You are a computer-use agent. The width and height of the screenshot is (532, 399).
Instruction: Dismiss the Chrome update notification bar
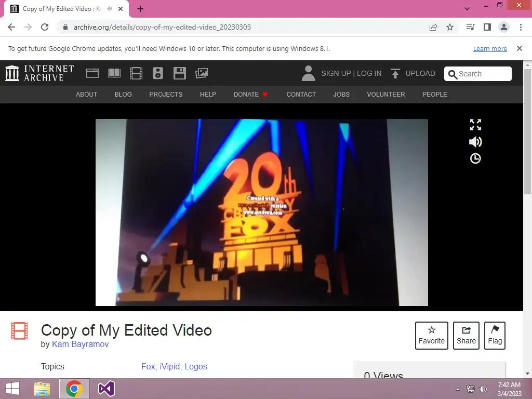(x=520, y=48)
